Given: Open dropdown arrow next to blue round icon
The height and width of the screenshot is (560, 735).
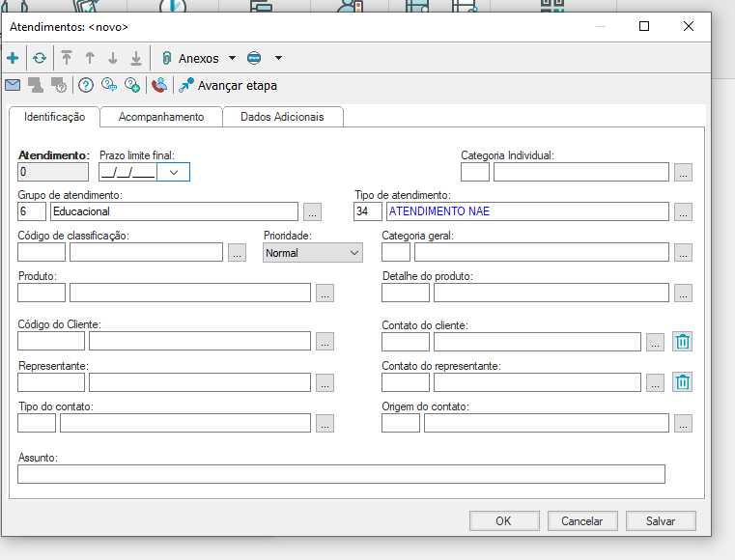Looking at the screenshot, I should pyautogui.click(x=279, y=58).
